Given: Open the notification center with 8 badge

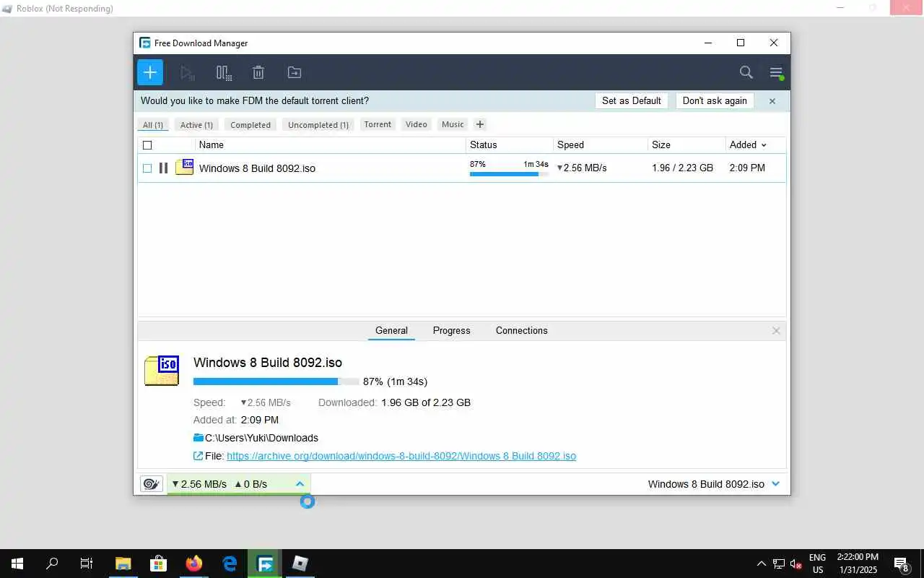Looking at the screenshot, I should pos(901,564).
